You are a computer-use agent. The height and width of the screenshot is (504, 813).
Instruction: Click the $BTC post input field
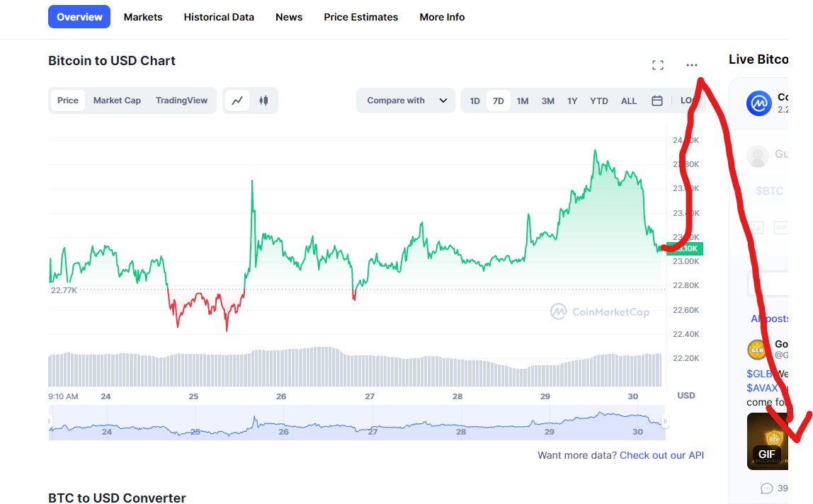point(769,191)
